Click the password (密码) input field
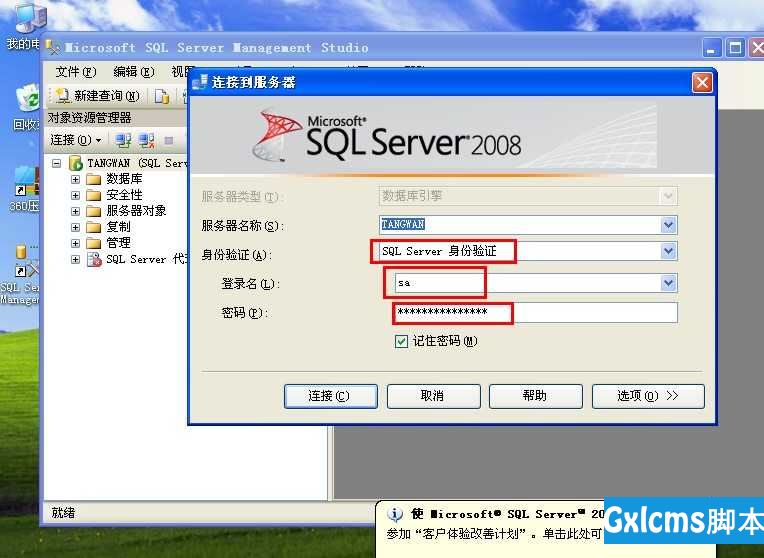The image size is (764, 558). pos(535,313)
